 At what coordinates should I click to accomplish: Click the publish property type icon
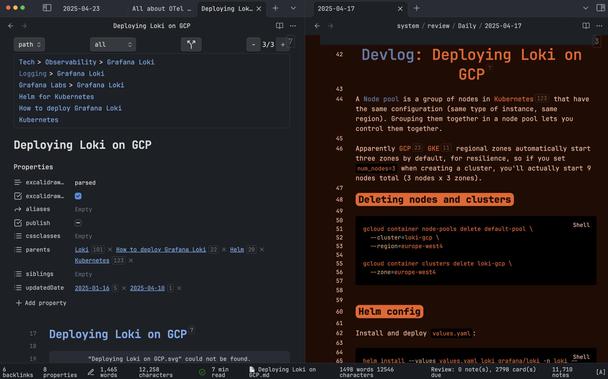[x=17, y=223]
